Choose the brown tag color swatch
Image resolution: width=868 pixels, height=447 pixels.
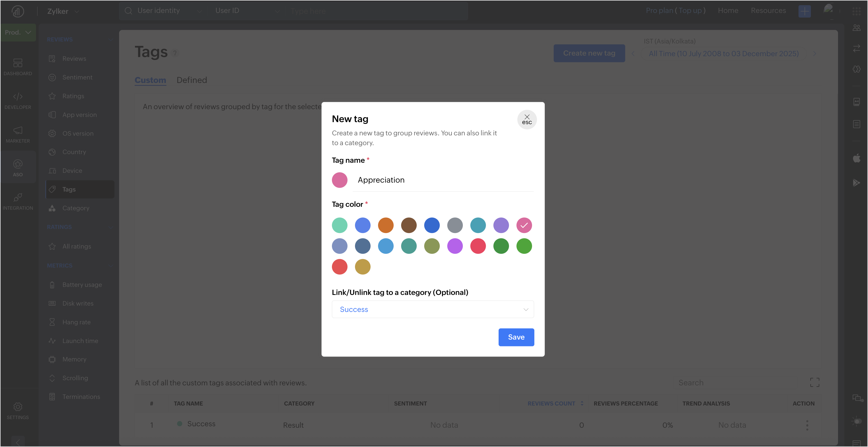pyautogui.click(x=409, y=225)
